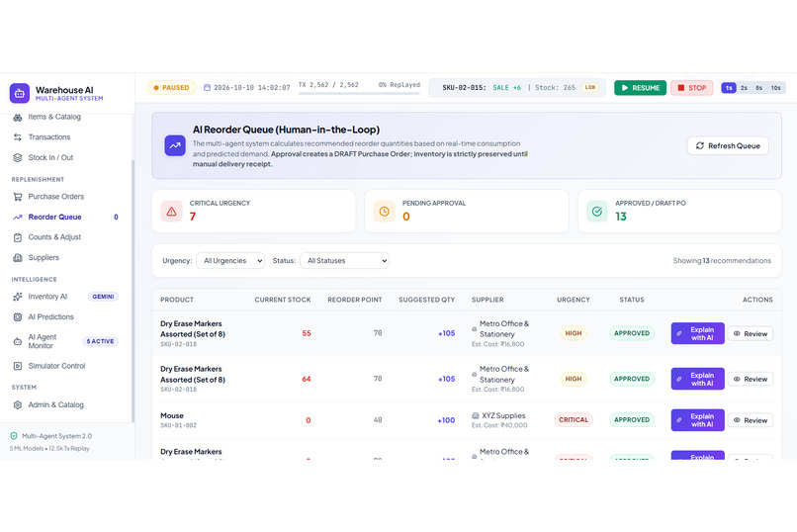Click the STOP button
This screenshot has width=797, height=532.
click(692, 88)
